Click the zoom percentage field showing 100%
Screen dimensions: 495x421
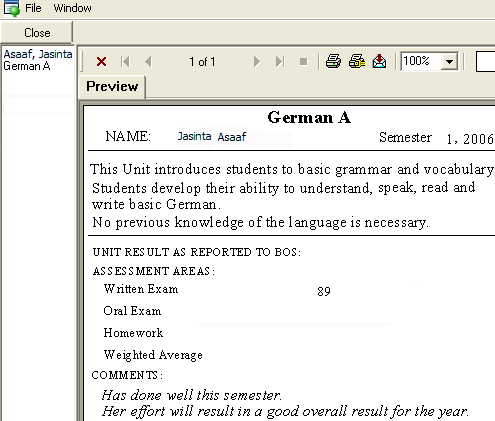click(421, 61)
